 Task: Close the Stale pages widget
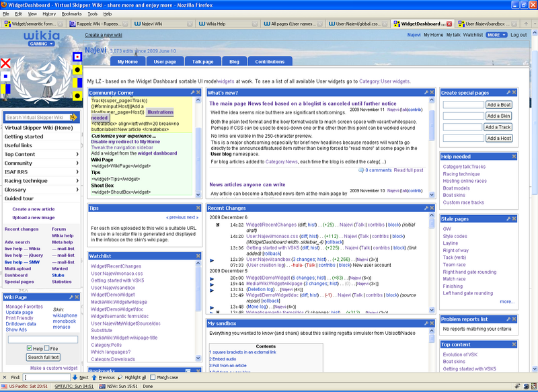[514, 219]
